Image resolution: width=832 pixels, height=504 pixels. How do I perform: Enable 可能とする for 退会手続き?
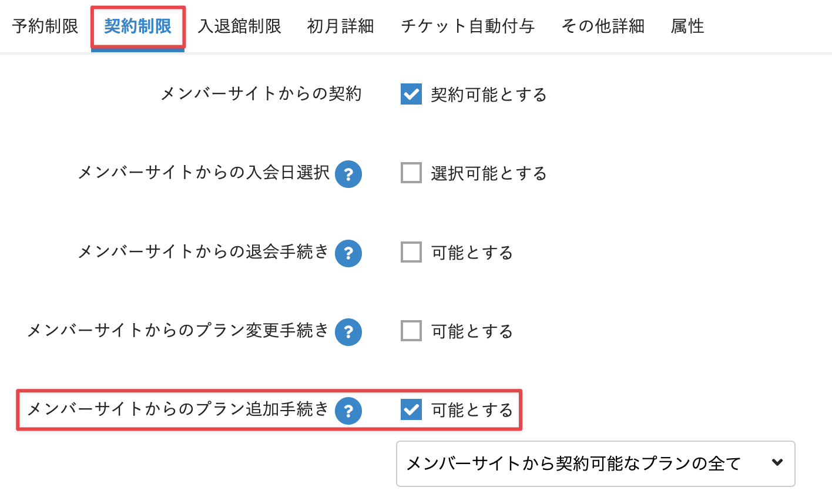click(x=411, y=252)
